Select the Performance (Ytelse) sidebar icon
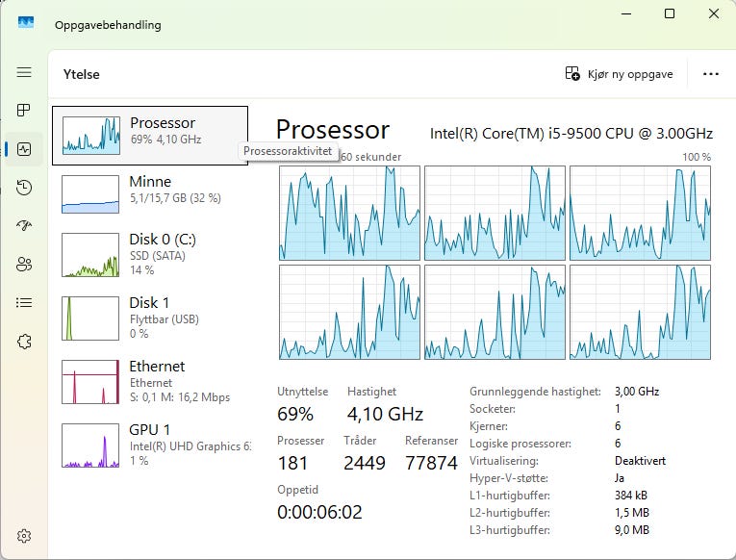Screen dimensions: 736x560 tap(24, 149)
